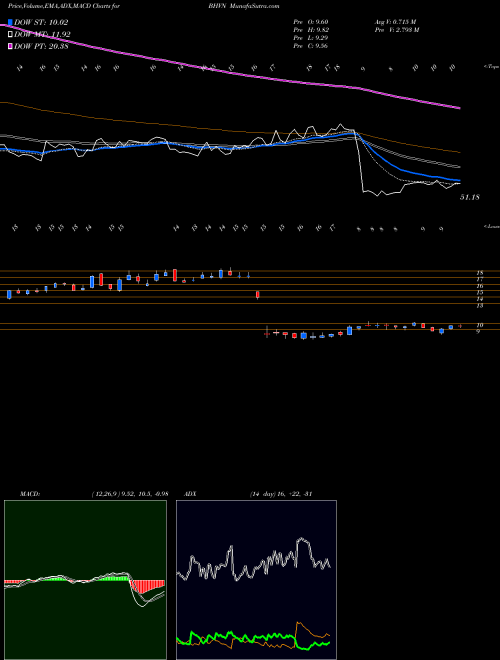Open the dark blue ADX chart panel
The width and height of the screenshot is (500, 660).
pos(256,580)
